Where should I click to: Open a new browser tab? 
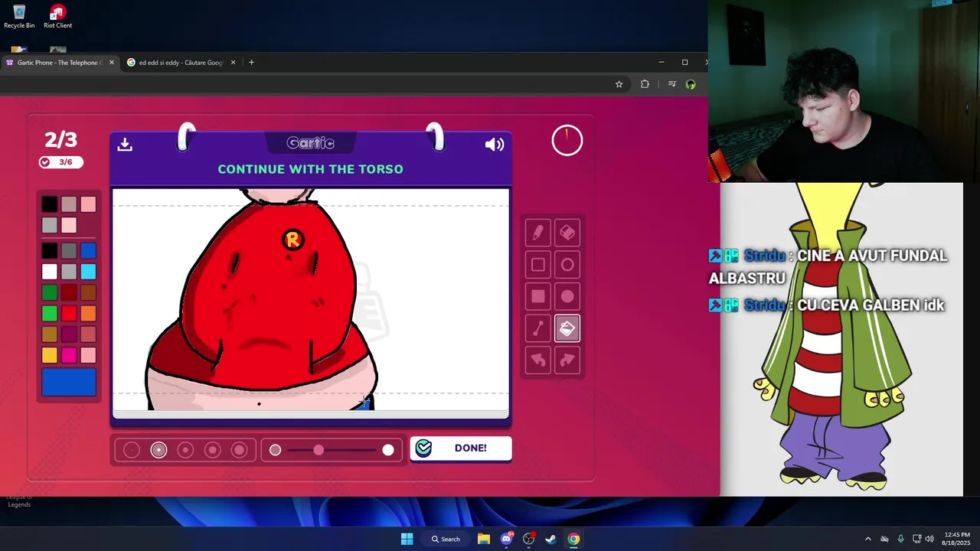[251, 63]
